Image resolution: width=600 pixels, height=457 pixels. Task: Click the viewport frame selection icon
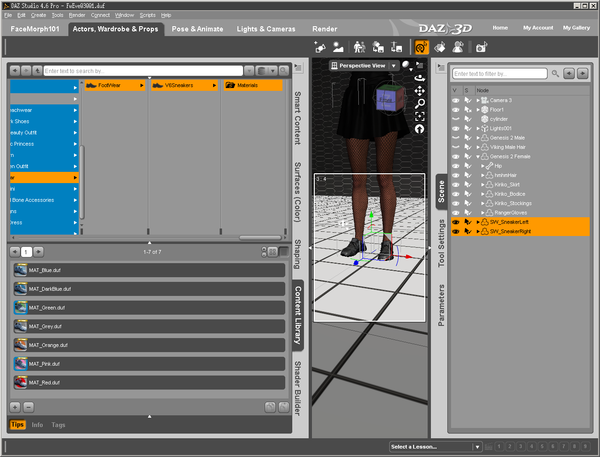(420, 116)
